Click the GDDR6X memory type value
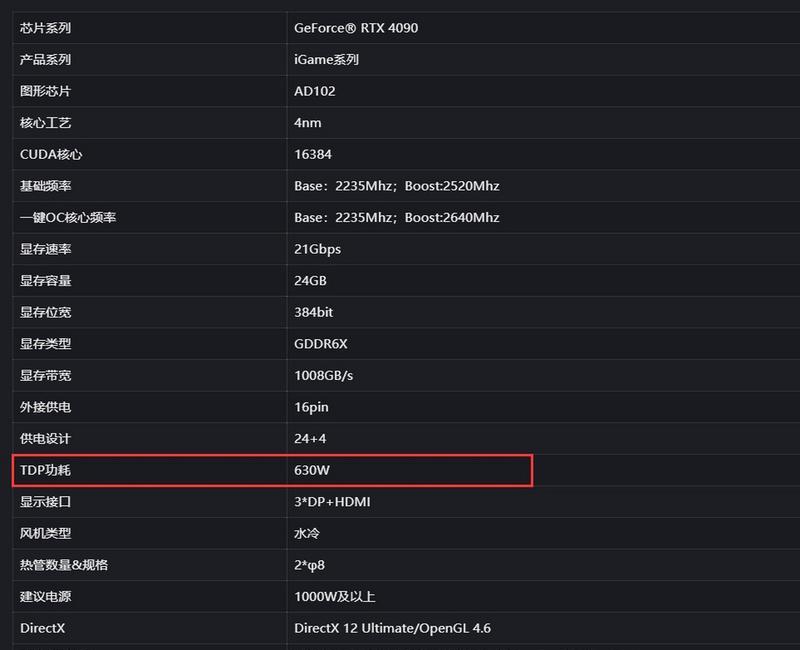800x650 pixels. coord(320,344)
